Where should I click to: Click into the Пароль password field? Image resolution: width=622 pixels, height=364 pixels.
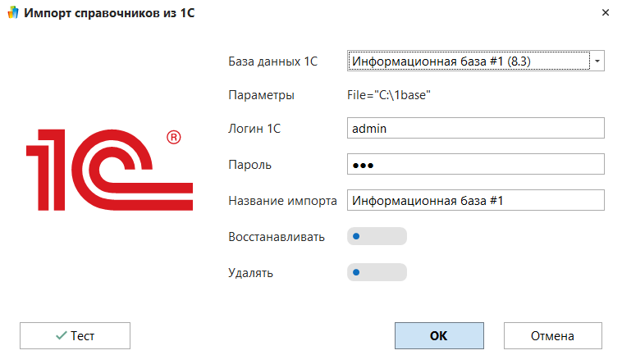pos(475,165)
